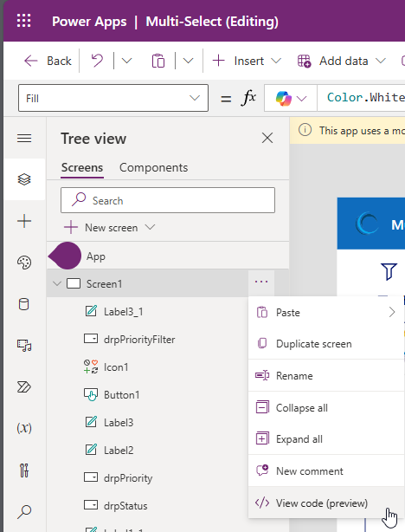This screenshot has height=532, width=405.
Task: Open the Themes palette icon
Action: pos(24,263)
